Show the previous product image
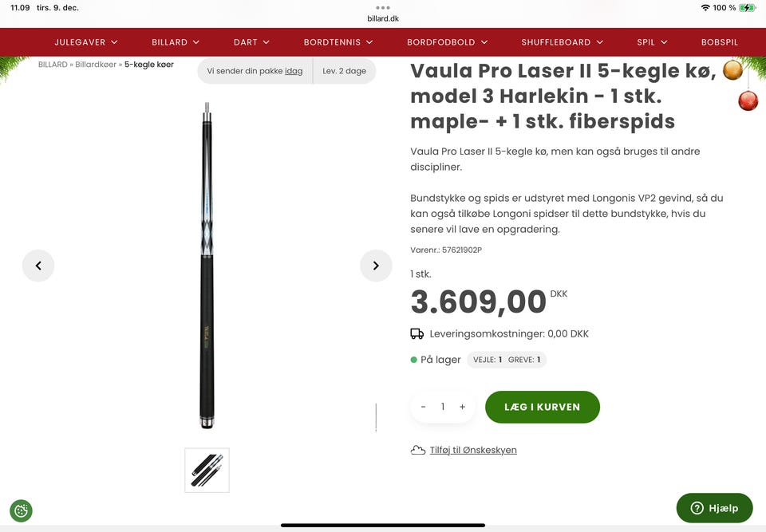The width and height of the screenshot is (766, 532). [x=38, y=266]
